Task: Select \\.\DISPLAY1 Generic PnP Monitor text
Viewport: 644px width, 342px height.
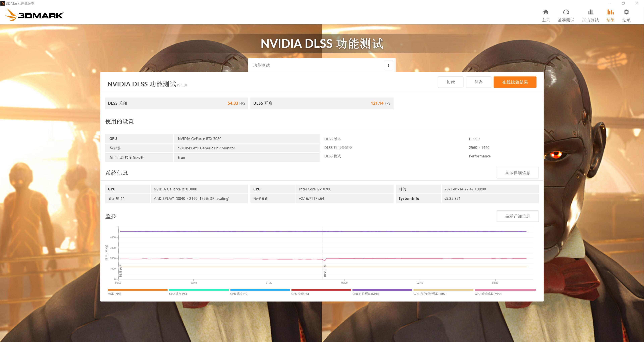Action: tap(206, 148)
